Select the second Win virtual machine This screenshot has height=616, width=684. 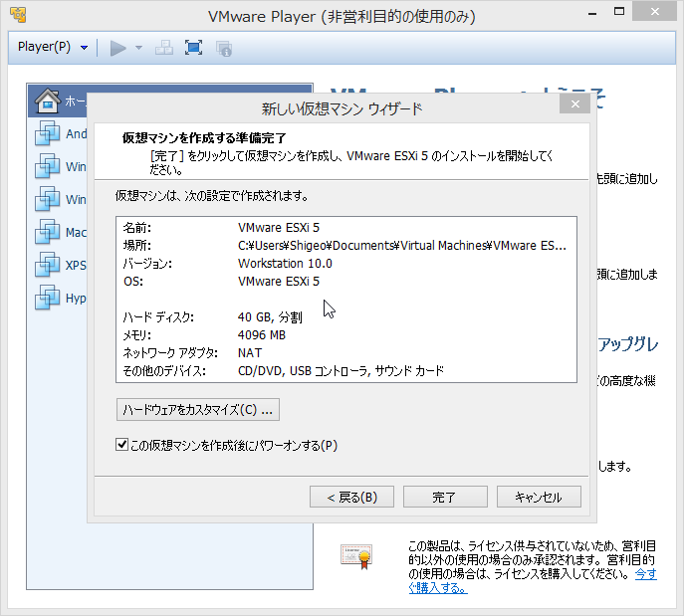point(60,199)
